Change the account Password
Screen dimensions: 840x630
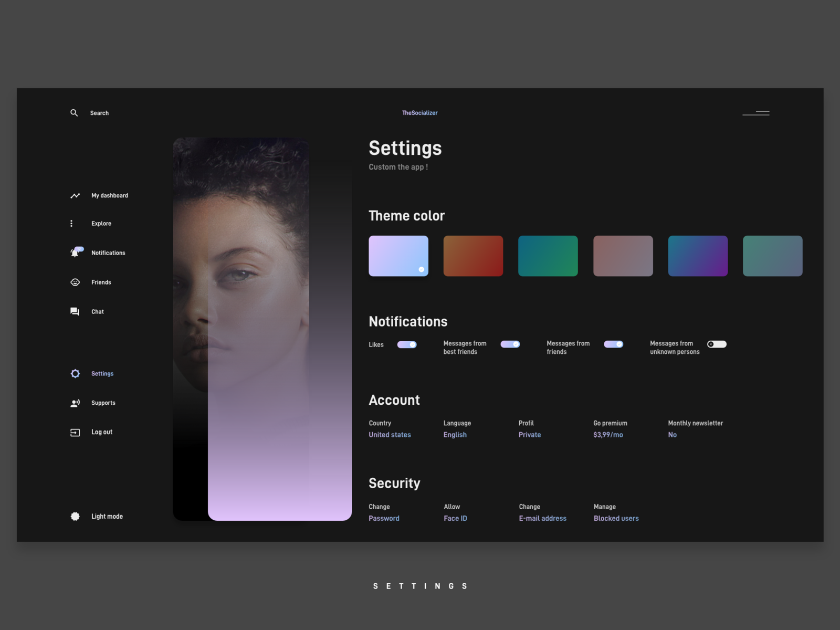pyautogui.click(x=384, y=518)
